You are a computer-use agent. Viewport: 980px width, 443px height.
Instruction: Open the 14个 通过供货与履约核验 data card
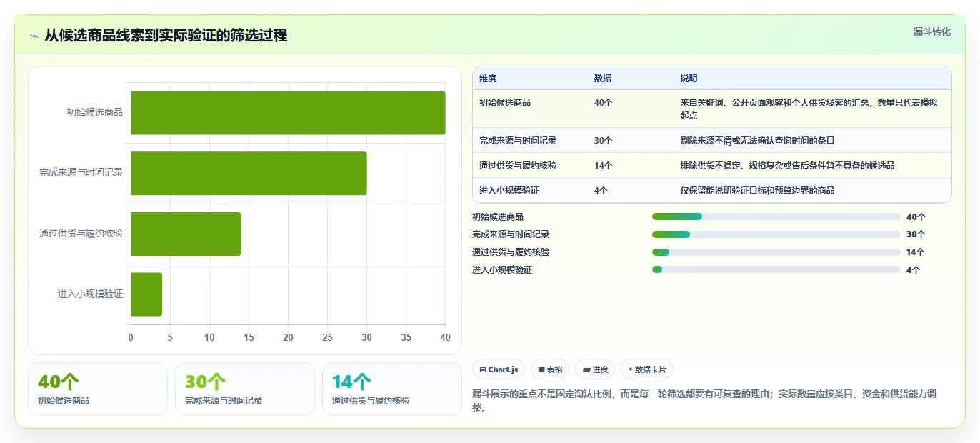[392, 389]
